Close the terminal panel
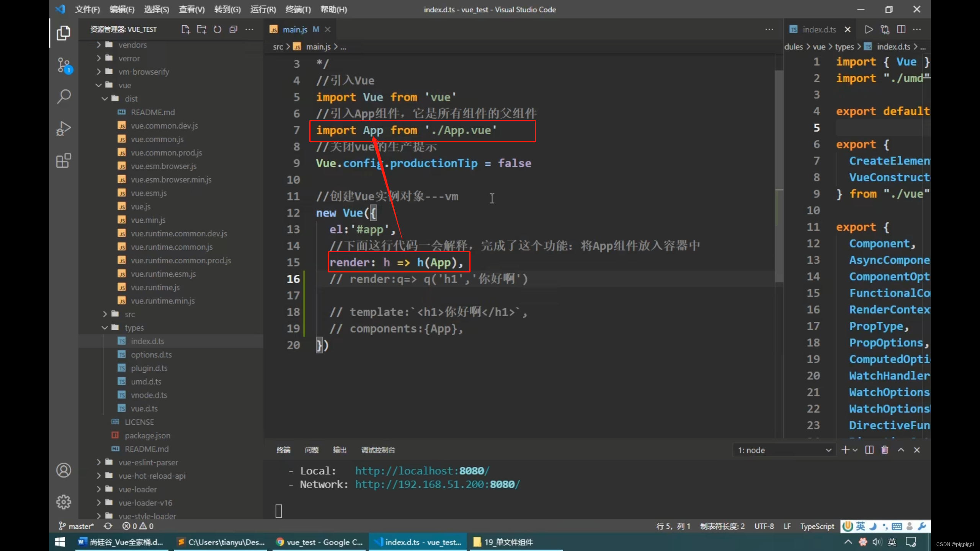This screenshot has width=980, height=551. pyautogui.click(x=917, y=450)
